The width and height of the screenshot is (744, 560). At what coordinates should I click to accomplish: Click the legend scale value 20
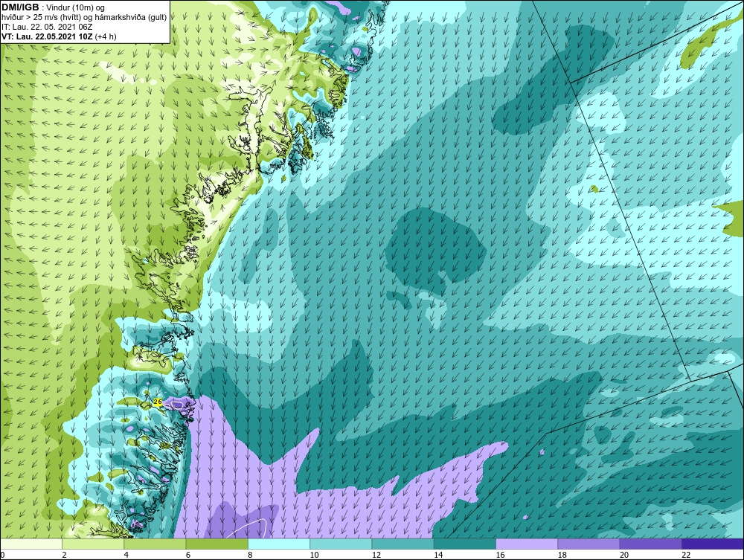click(x=623, y=555)
